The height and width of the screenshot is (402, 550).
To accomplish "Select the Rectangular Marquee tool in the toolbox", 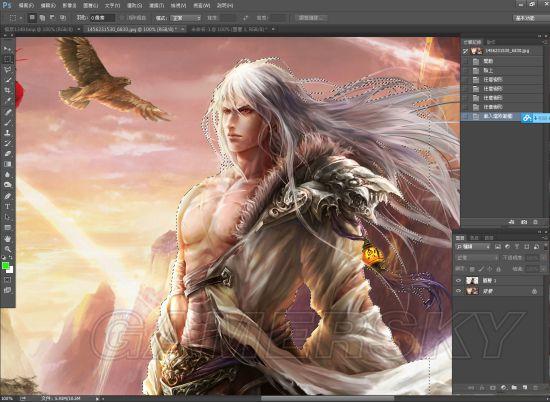I will tap(7, 59).
